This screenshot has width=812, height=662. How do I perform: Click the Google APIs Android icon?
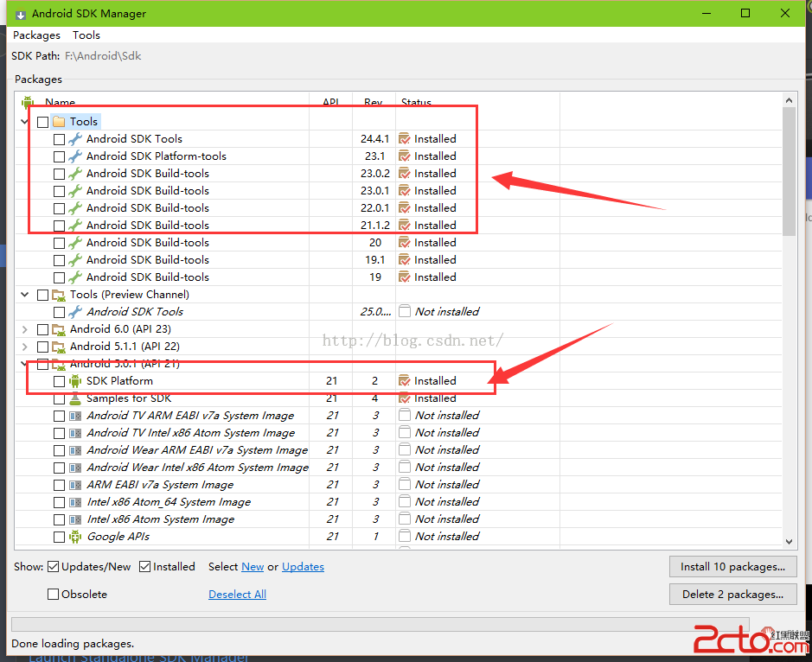[75, 537]
